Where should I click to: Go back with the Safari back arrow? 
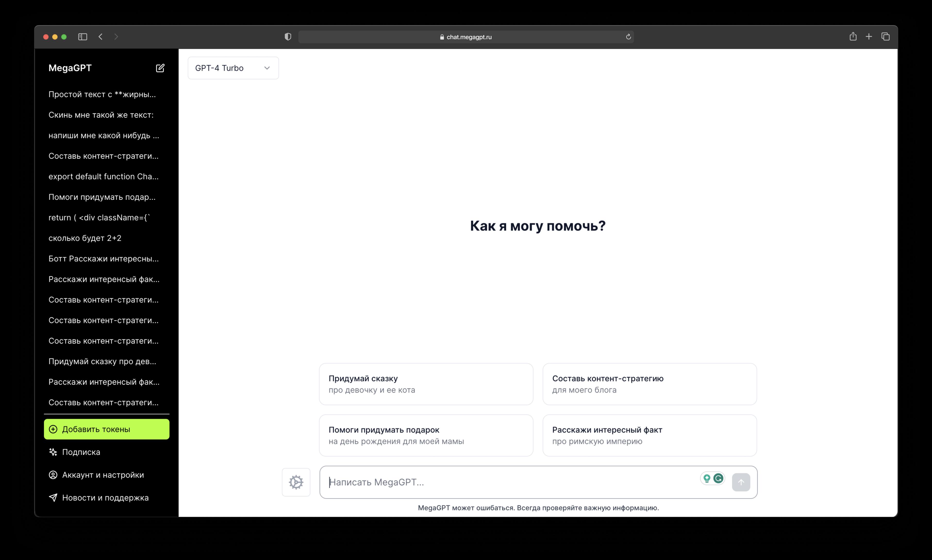pyautogui.click(x=100, y=37)
